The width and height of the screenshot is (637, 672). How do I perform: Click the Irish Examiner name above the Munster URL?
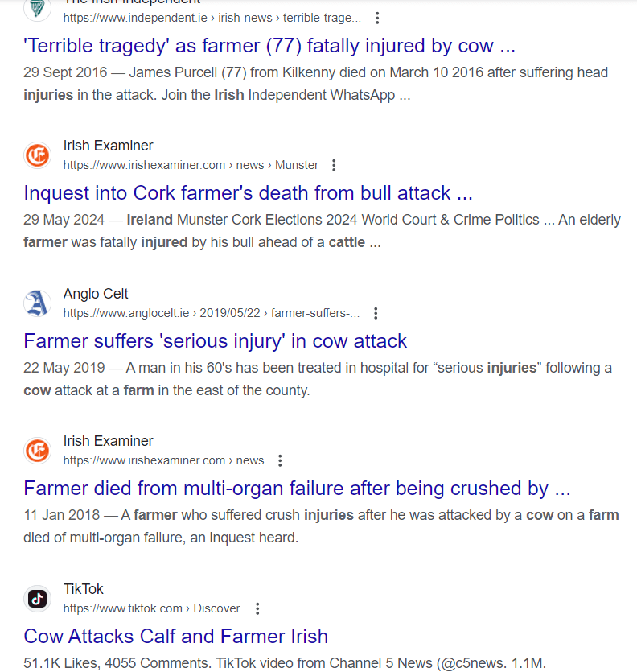(x=108, y=146)
